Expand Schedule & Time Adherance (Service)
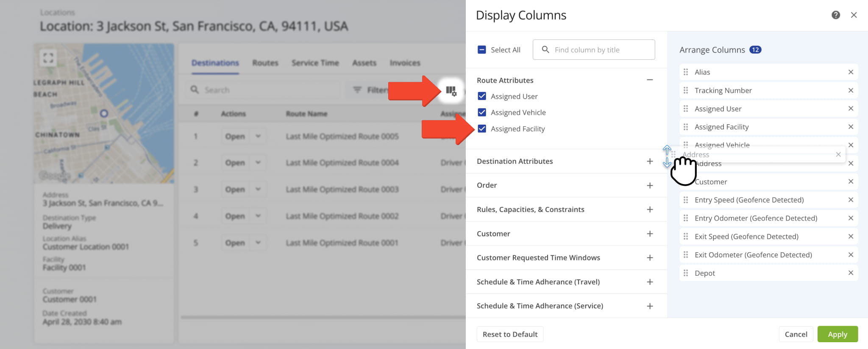Viewport: 868px width, 349px height. point(649,306)
